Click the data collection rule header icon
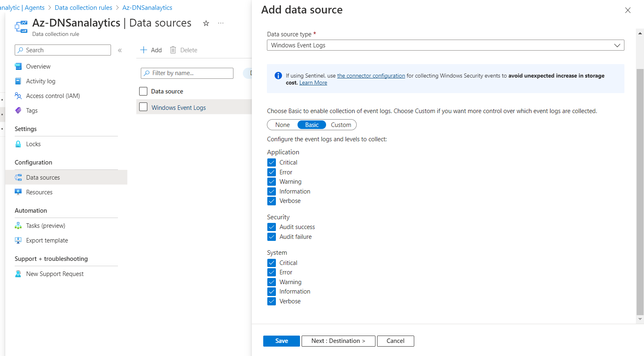 pyautogui.click(x=21, y=27)
